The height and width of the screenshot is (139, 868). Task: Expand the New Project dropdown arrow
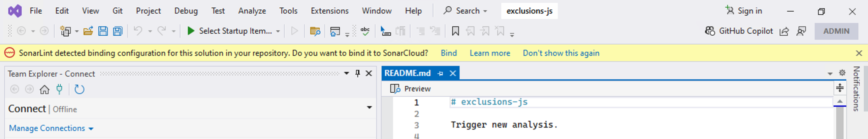(77, 31)
